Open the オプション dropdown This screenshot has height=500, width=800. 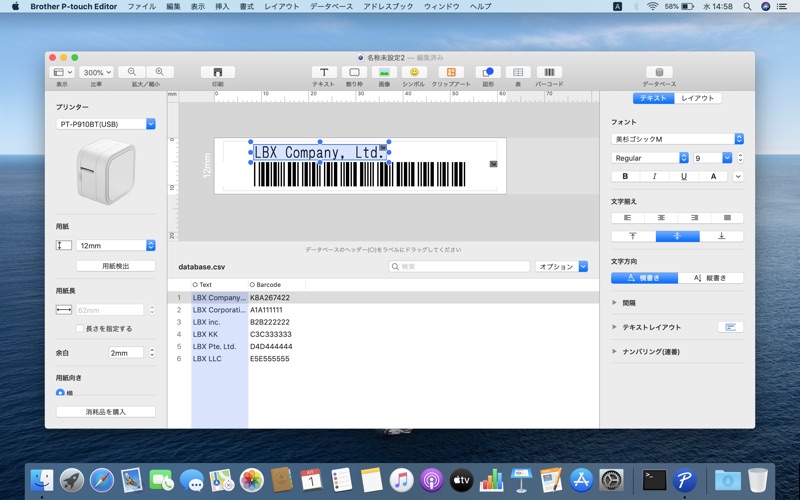[562, 266]
